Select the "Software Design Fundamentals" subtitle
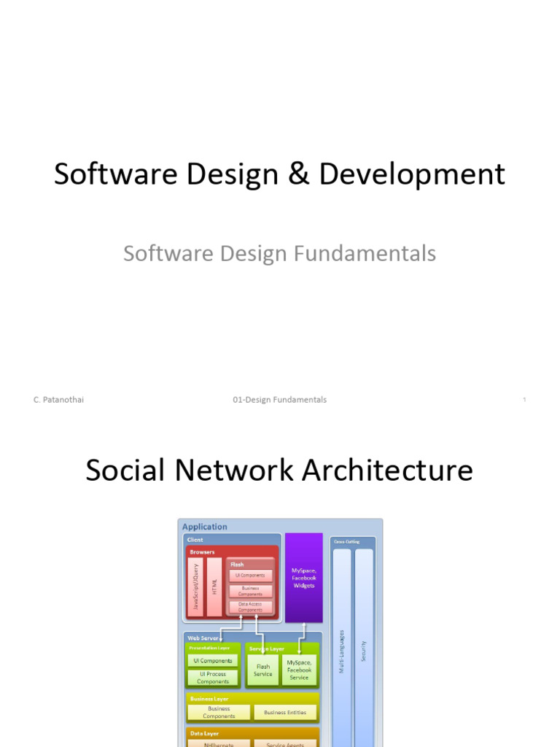Screen dimensions: 560x747 pyautogui.click(x=279, y=253)
